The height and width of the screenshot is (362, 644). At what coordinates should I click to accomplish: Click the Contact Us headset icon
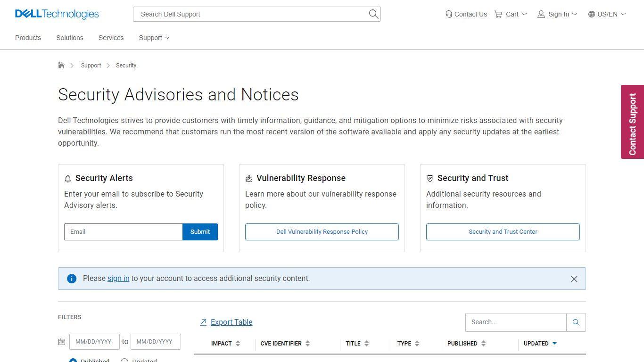coord(448,14)
